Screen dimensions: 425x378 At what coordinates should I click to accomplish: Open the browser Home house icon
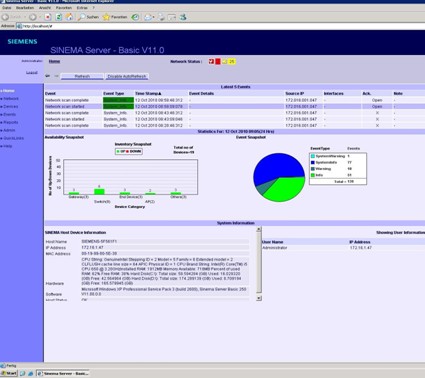pos(69,17)
